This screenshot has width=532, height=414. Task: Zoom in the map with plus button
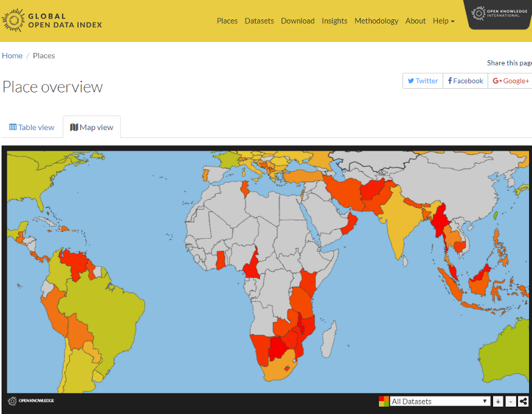(498, 401)
